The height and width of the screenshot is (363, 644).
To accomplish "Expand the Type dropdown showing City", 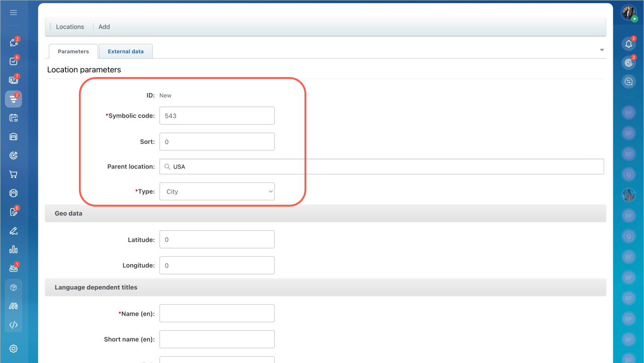I will 217,192.
